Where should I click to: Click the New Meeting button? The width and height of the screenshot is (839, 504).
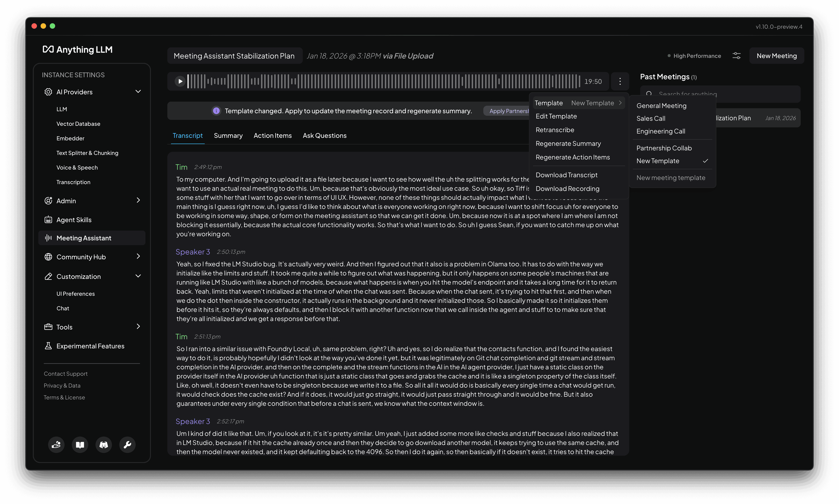point(776,56)
